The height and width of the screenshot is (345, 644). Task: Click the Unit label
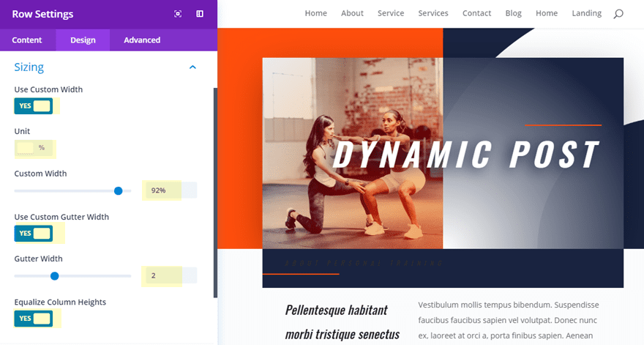tap(22, 131)
